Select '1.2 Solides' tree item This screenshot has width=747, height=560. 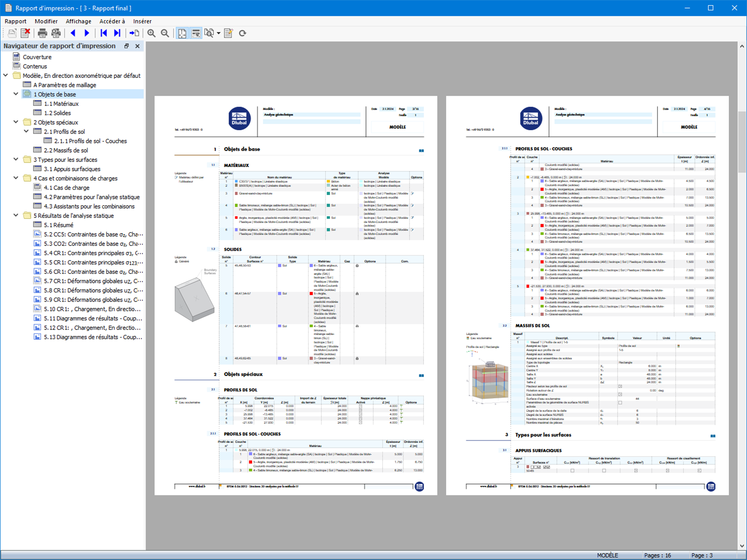(57, 113)
